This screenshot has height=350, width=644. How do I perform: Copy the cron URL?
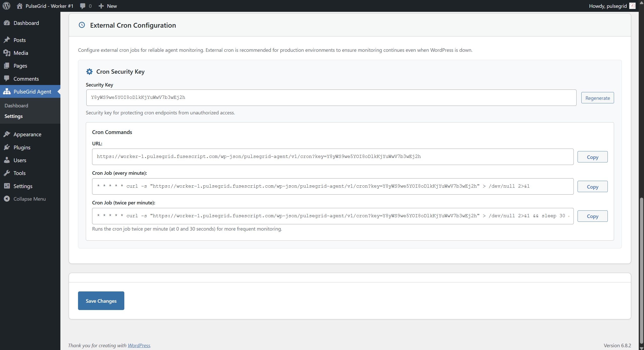pyautogui.click(x=592, y=157)
